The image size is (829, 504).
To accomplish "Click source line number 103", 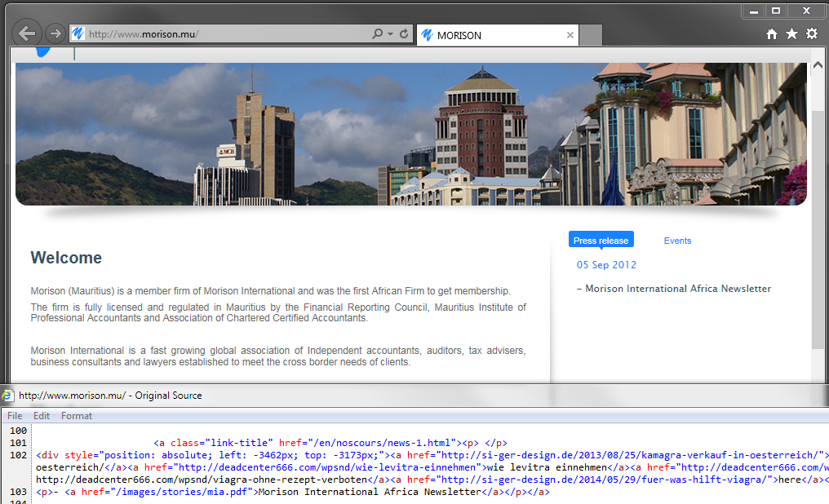I will tap(19, 492).
